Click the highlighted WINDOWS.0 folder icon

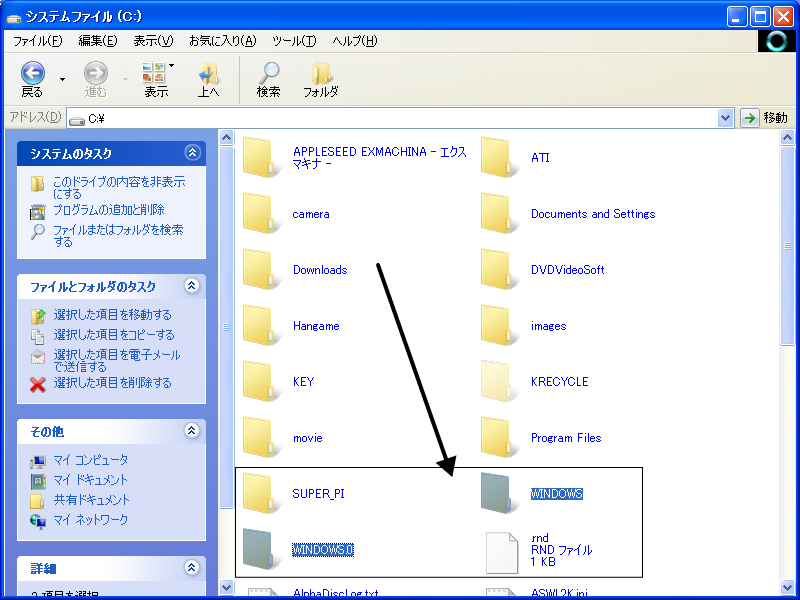point(262,549)
